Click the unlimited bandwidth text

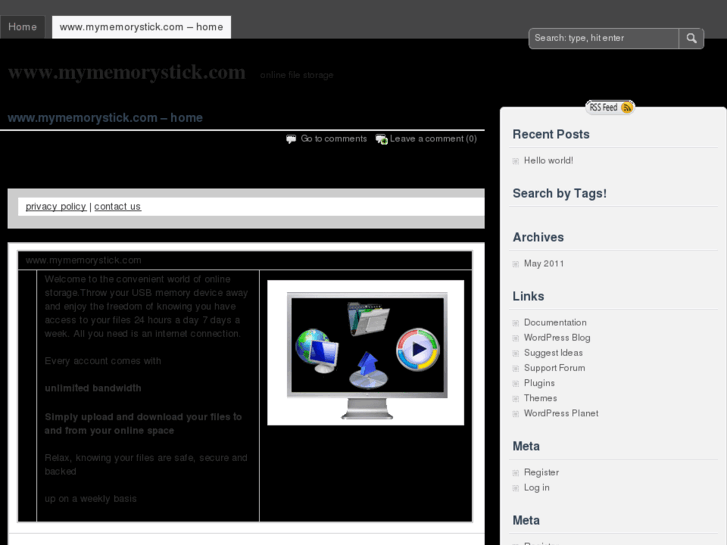[x=93, y=388]
